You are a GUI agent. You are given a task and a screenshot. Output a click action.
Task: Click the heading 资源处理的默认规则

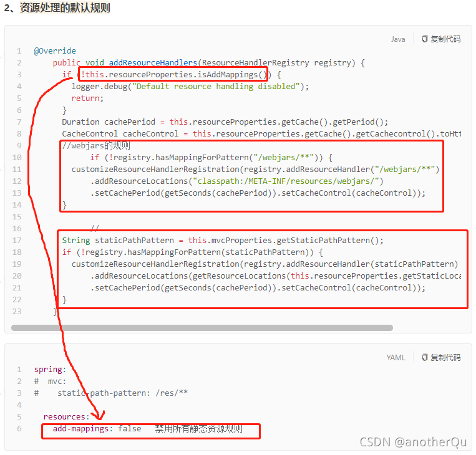65,7
